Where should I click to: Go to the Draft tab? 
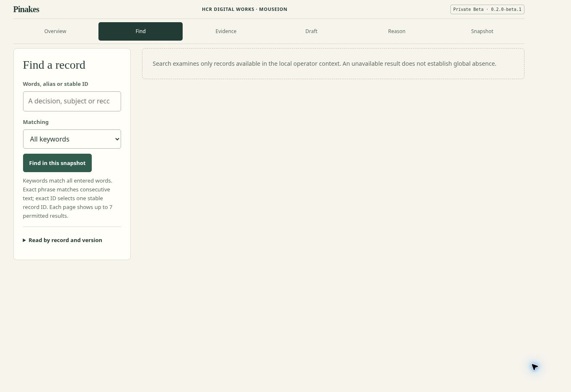pos(311,31)
